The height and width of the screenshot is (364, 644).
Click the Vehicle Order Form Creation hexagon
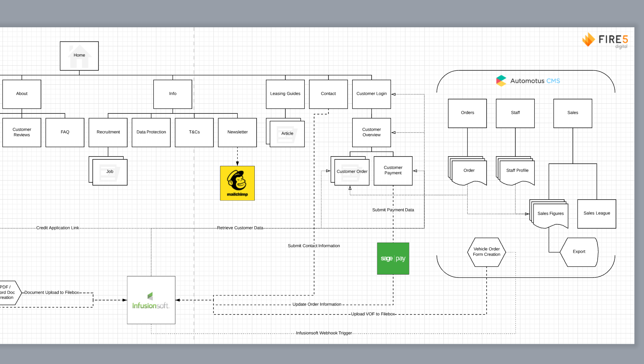(x=486, y=252)
